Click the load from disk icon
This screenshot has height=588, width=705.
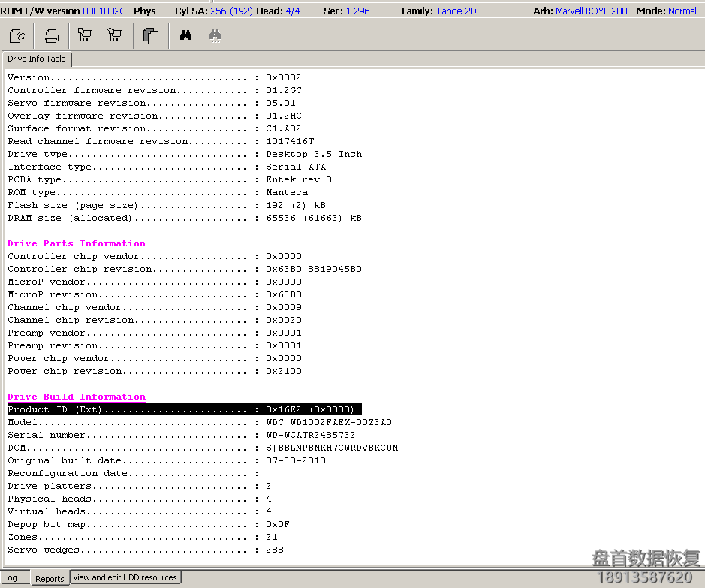point(85,35)
